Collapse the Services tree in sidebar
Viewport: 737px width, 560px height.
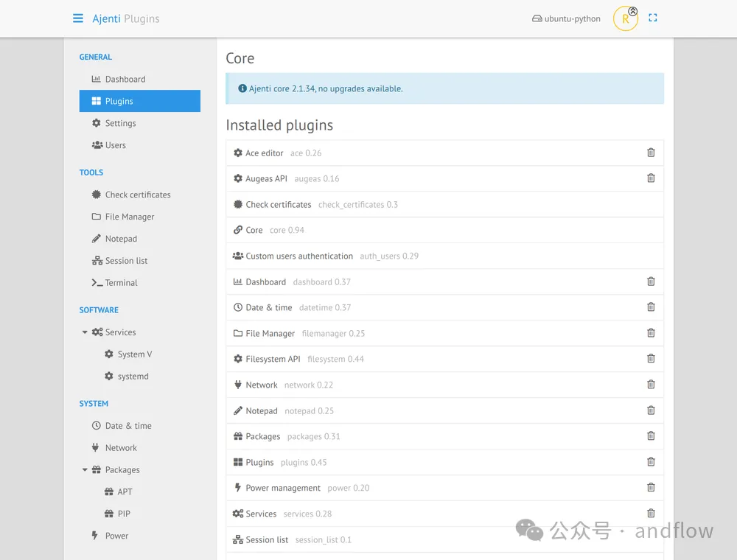[x=85, y=332]
